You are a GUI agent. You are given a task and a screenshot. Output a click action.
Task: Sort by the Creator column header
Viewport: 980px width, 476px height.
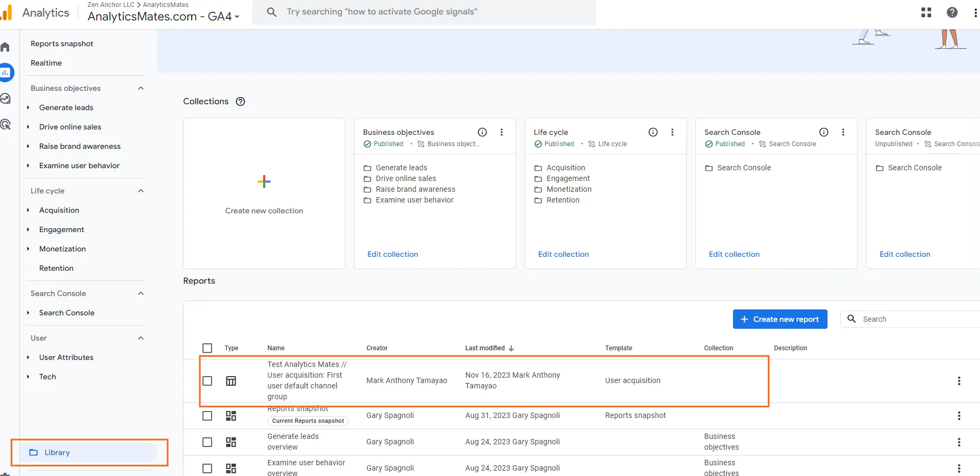pyautogui.click(x=377, y=348)
